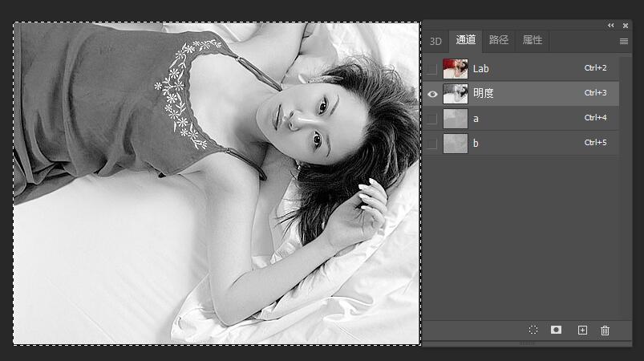This screenshot has width=644, height=361.
Task: Click the 明度 channel thumbnail
Action: [456, 94]
